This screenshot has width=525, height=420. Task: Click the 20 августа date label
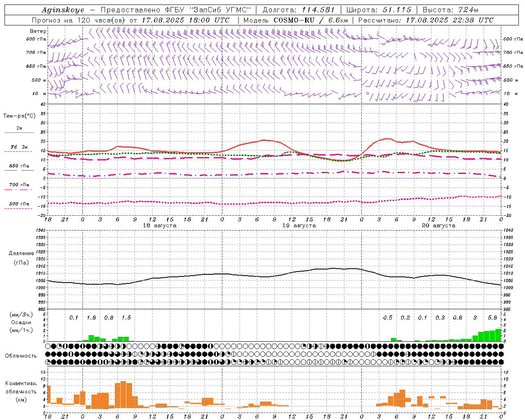click(x=438, y=226)
